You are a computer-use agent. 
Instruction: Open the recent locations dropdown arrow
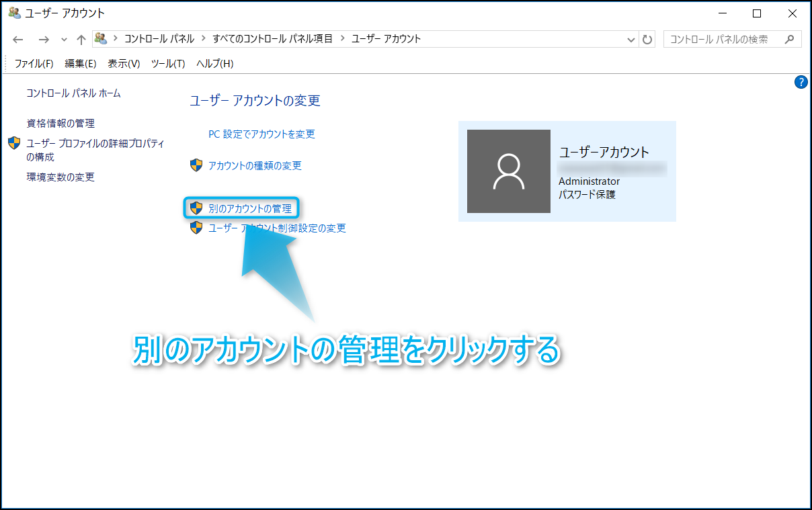click(65, 39)
